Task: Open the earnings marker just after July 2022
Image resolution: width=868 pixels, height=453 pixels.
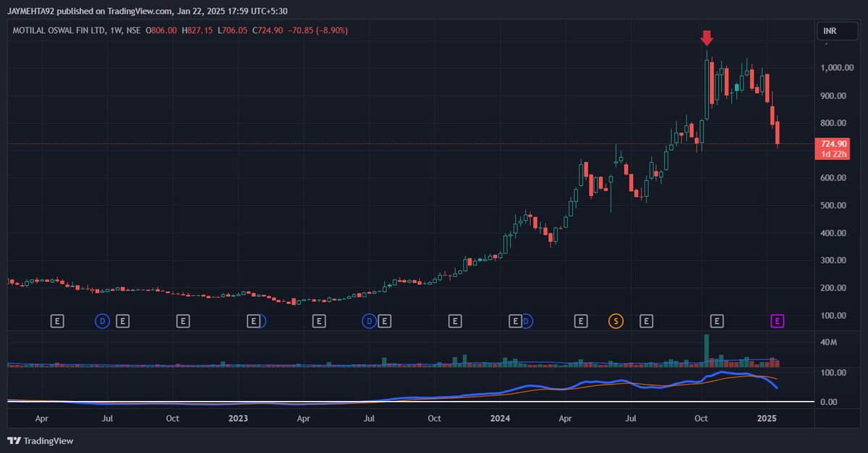Action: [x=123, y=321]
